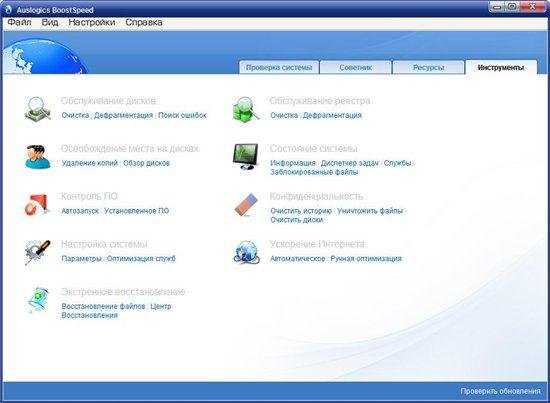Open the Установленное ПО link
This screenshot has height=403, width=550.
[x=136, y=211]
